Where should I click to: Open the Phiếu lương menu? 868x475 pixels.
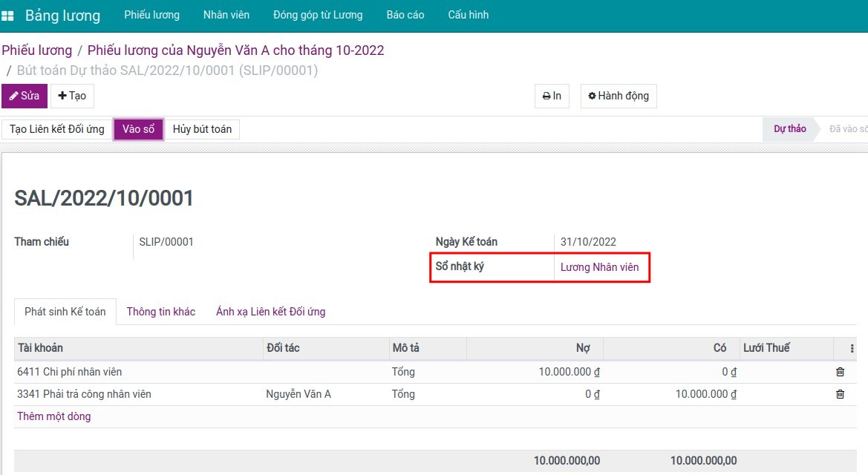(x=151, y=15)
